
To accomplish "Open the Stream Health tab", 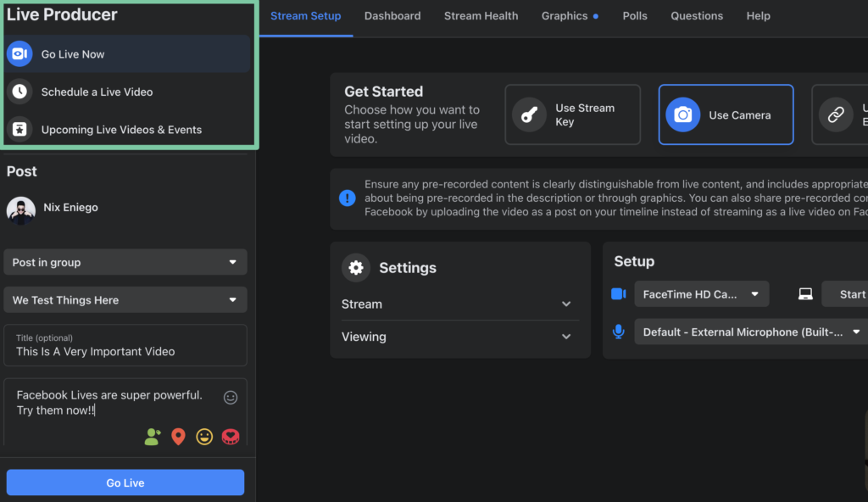I will click(481, 16).
